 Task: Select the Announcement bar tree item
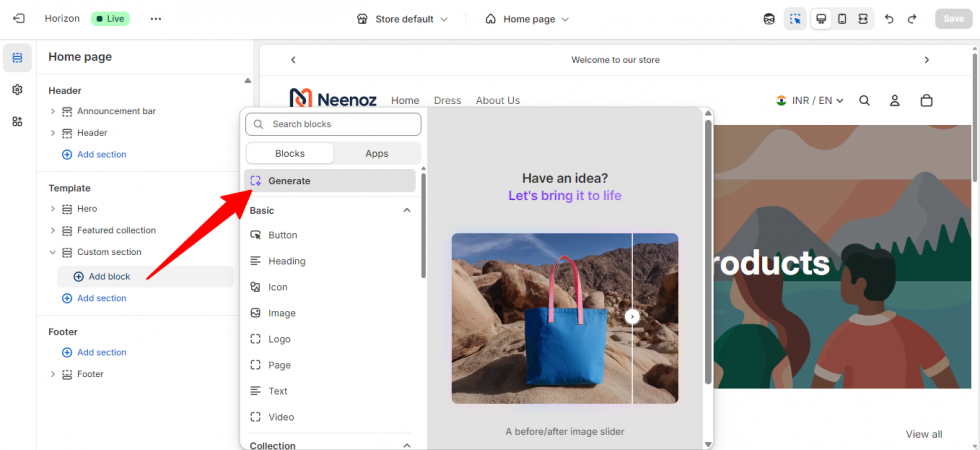116,111
